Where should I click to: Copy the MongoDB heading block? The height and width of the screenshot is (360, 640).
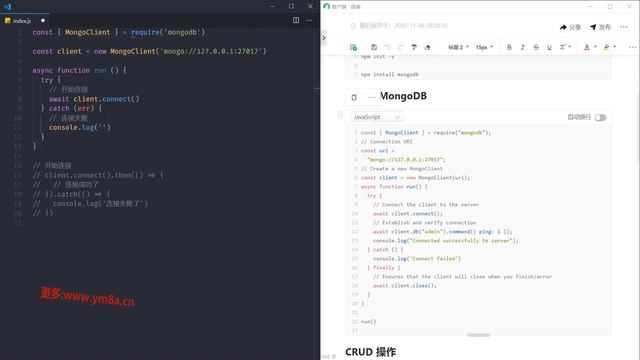pyautogui.click(x=354, y=98)
